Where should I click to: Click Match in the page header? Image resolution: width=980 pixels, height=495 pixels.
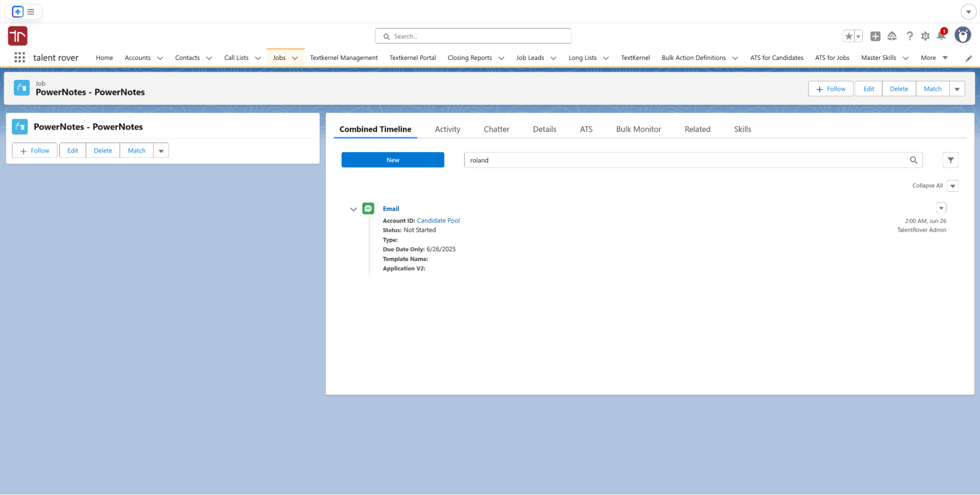(x=932, y=89)
